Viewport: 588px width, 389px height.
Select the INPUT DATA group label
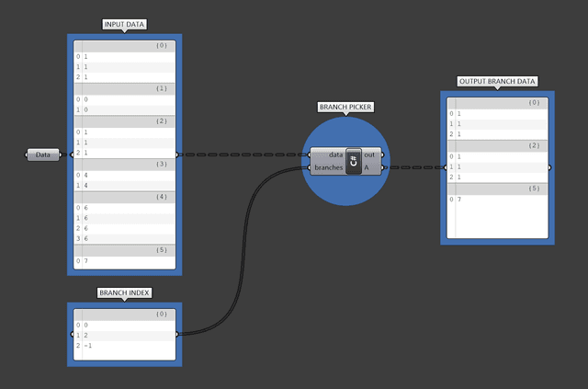[x=124, y=24]
